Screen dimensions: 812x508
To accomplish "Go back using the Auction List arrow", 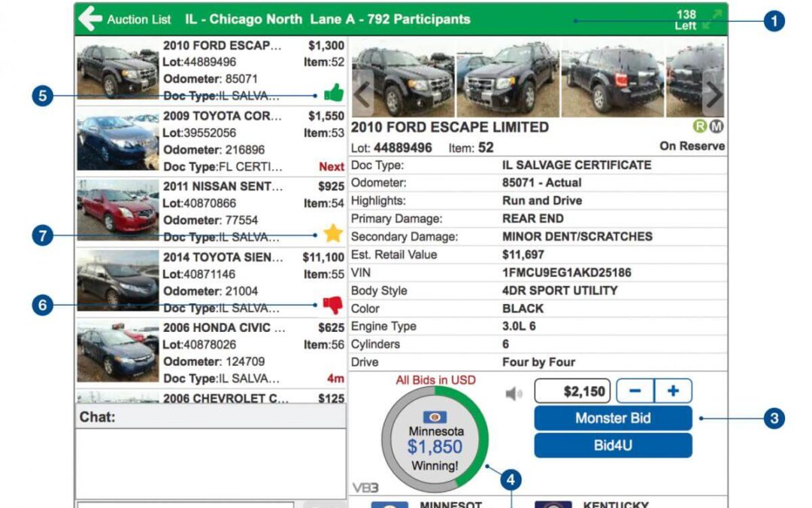I will pyautogui.click(x=91, y=19).
